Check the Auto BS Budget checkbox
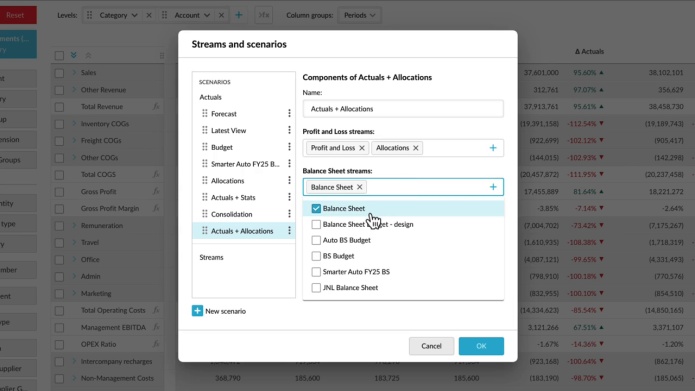This screenshot has width=695, height=391. tap(316, 240)
